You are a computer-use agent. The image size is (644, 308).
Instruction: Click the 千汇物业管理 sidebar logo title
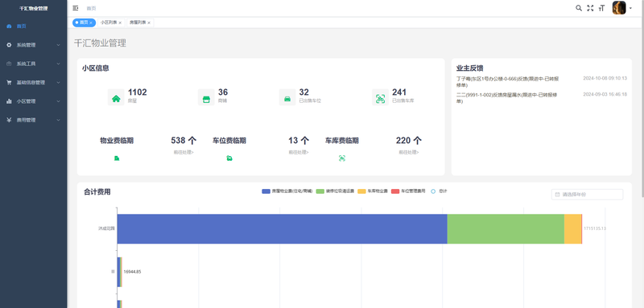33,8
